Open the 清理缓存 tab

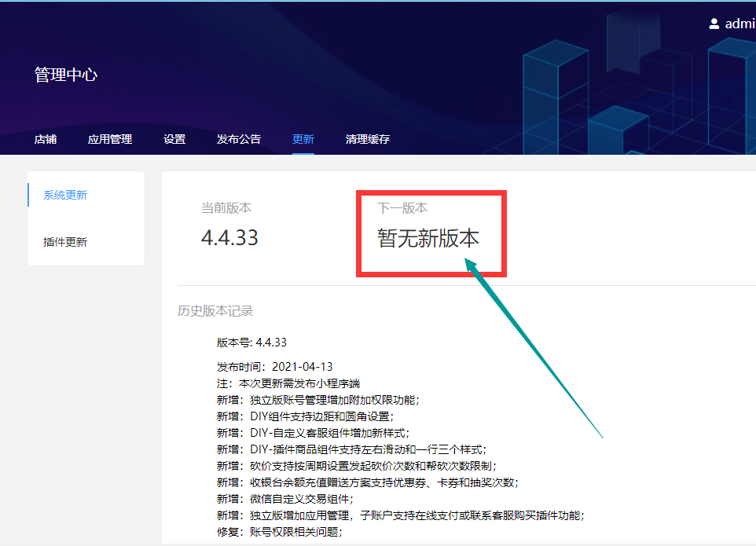tap(368, 139)
